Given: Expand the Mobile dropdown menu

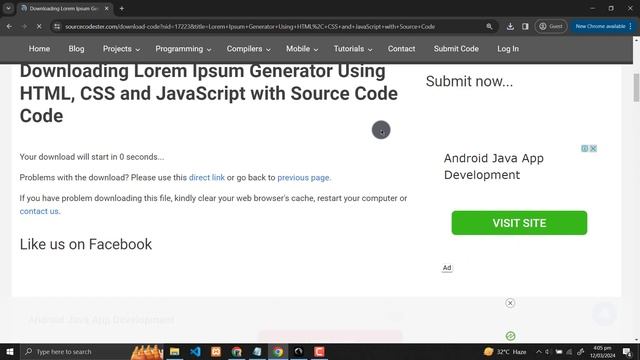Looking at the screenshot, I should pos(302,49).
